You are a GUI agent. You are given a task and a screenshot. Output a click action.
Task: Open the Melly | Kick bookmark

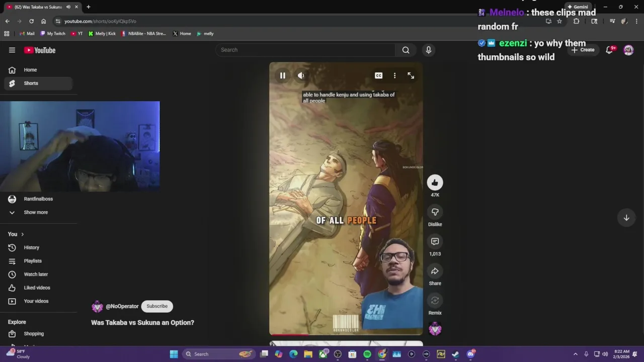pos(102,34)
